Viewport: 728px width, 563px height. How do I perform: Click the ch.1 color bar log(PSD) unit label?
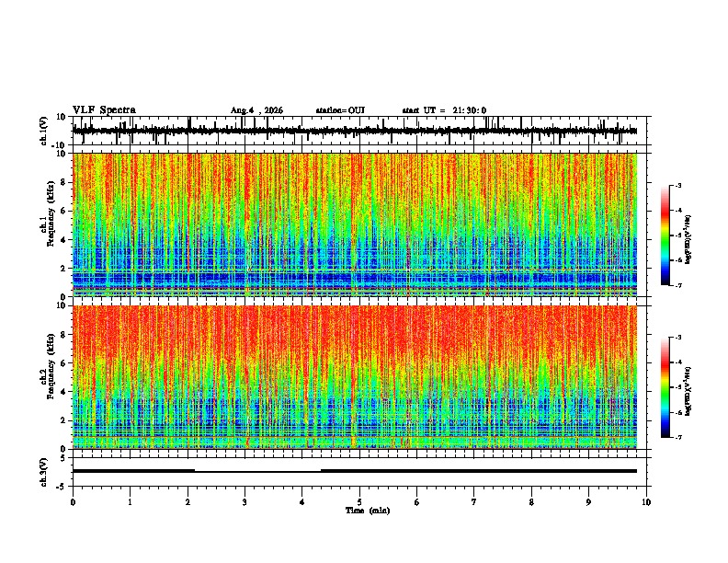[688, 240]
